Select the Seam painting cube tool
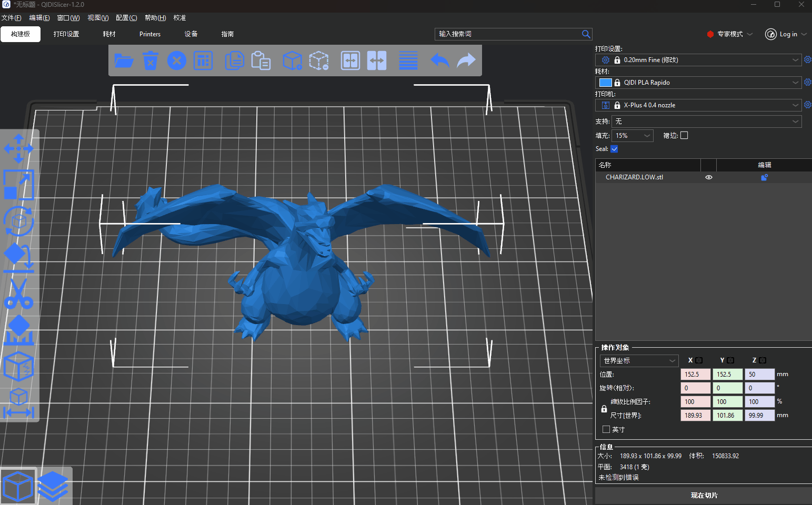This screenshot has width=812, height=505. [18, 366]
